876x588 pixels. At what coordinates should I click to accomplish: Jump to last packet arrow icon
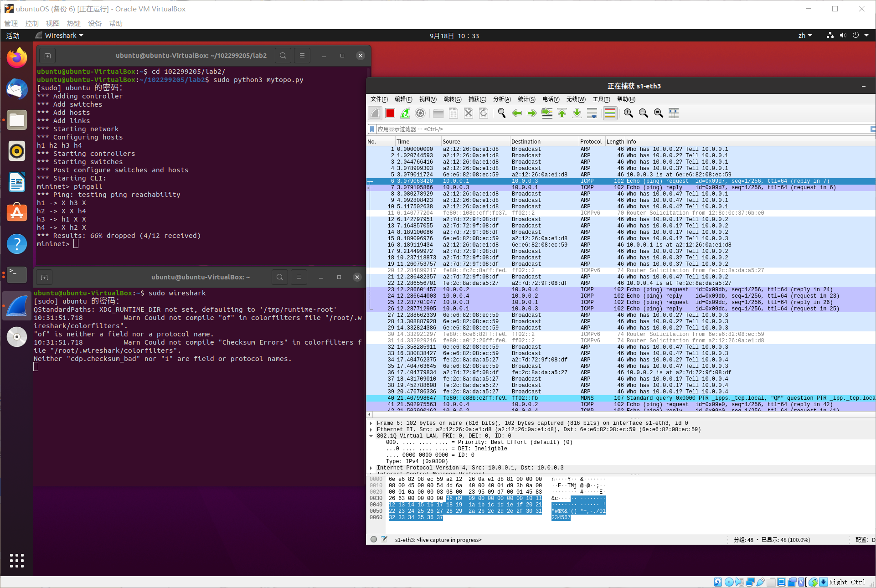(577, 113)
